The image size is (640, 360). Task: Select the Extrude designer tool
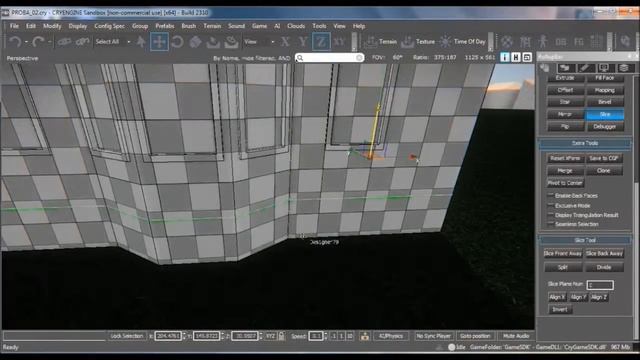click(x=565, y=78)
